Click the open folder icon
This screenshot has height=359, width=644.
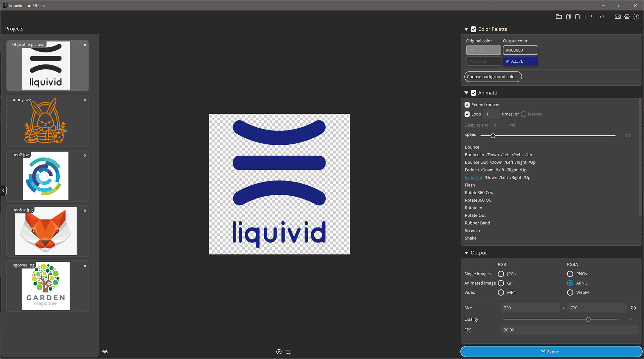(x=559, y=17)
